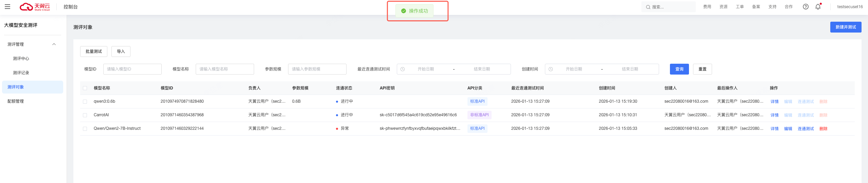Open the 合作 top menu

tap(789, 7)
